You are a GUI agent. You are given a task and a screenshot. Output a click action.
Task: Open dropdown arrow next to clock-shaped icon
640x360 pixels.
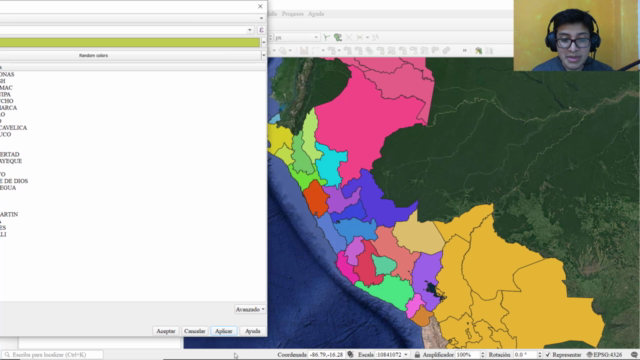(x=290, y=51)
